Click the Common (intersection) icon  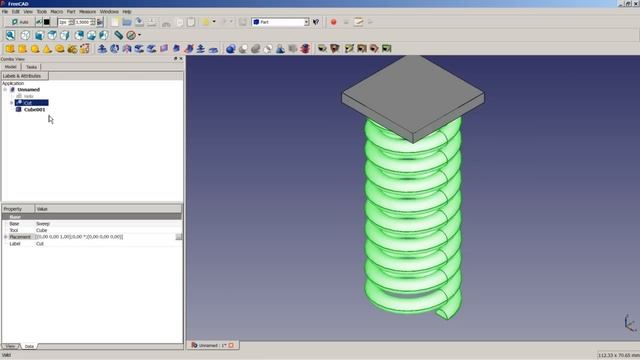[268, 49]
